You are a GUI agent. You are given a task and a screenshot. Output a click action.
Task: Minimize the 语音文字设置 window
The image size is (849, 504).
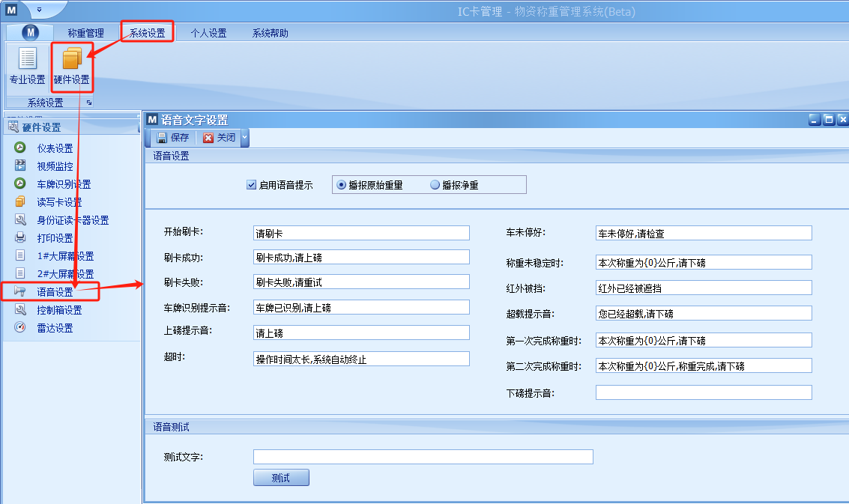coord(815,120)
